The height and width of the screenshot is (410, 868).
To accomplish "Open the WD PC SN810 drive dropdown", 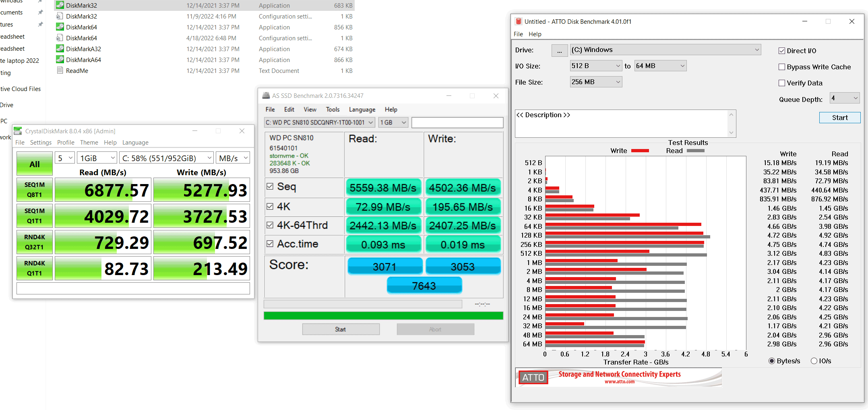I will (320, 122).
